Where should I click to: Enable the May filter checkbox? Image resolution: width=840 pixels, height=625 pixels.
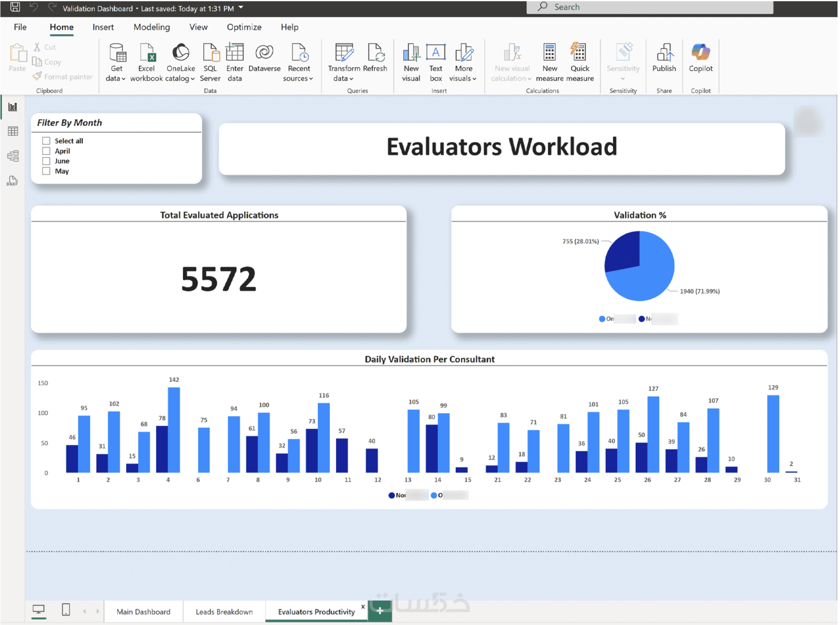(x=46, y=171)
